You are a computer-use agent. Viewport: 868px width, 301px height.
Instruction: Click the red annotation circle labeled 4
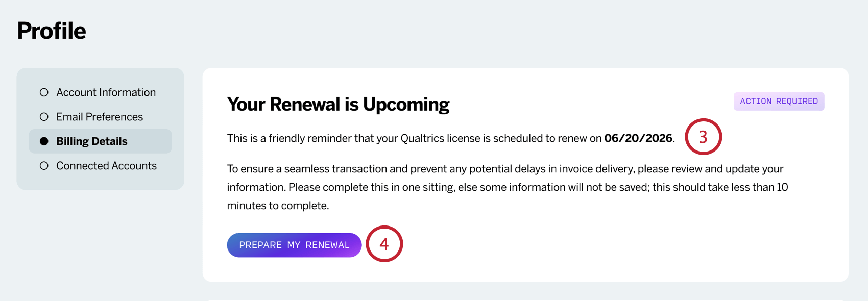(x=385, y=244)
